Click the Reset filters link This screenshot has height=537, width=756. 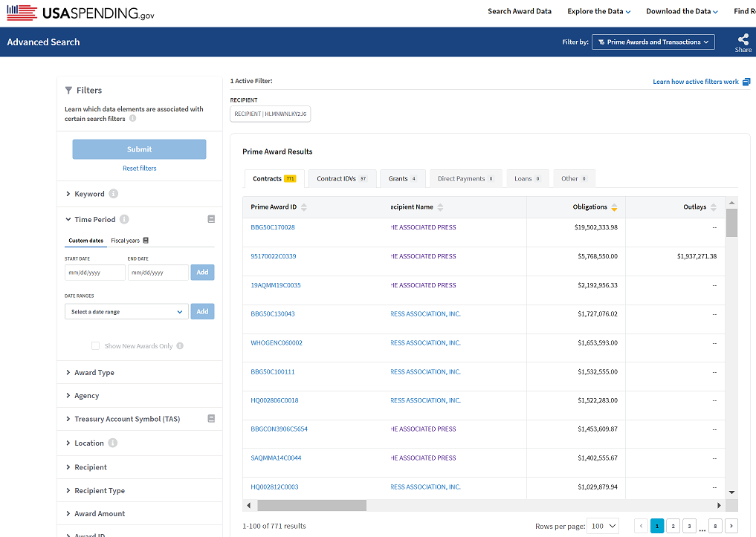coord(139,169)
